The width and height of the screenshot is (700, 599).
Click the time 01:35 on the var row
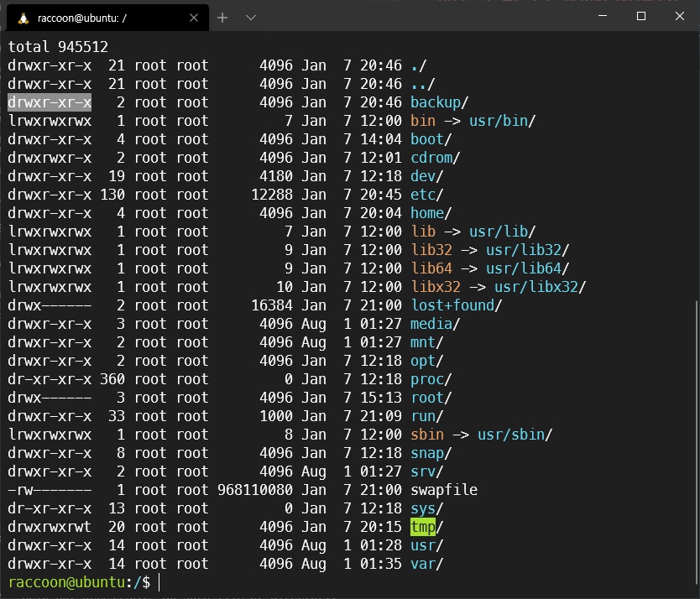pyautogui.click(x=381, y=564)
